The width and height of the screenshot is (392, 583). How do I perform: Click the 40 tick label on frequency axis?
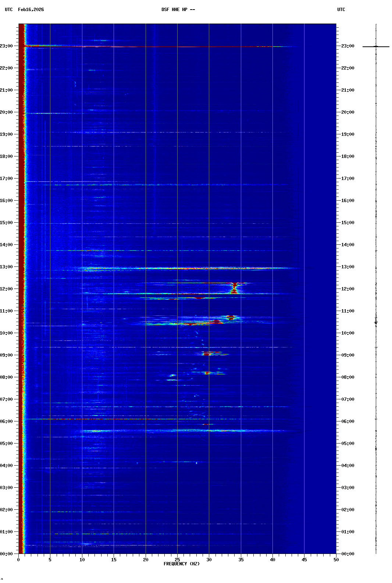272,560
